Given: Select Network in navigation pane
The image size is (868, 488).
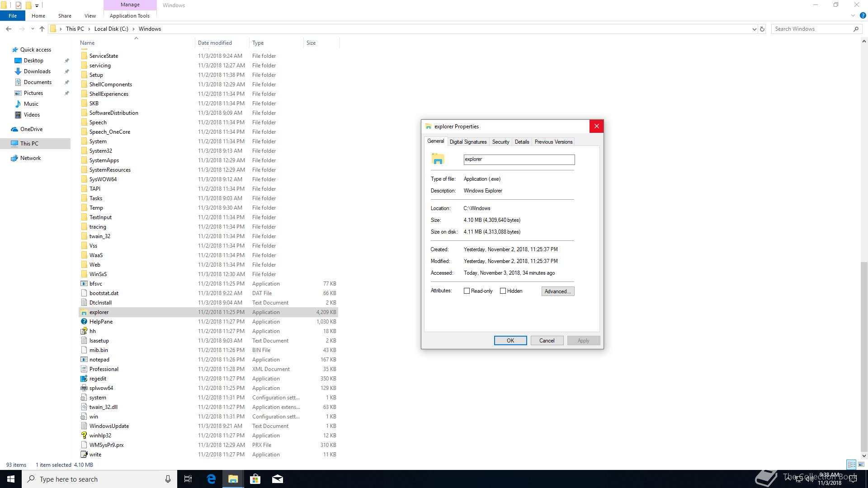Looking at the screenshot, I should [30, 158].
